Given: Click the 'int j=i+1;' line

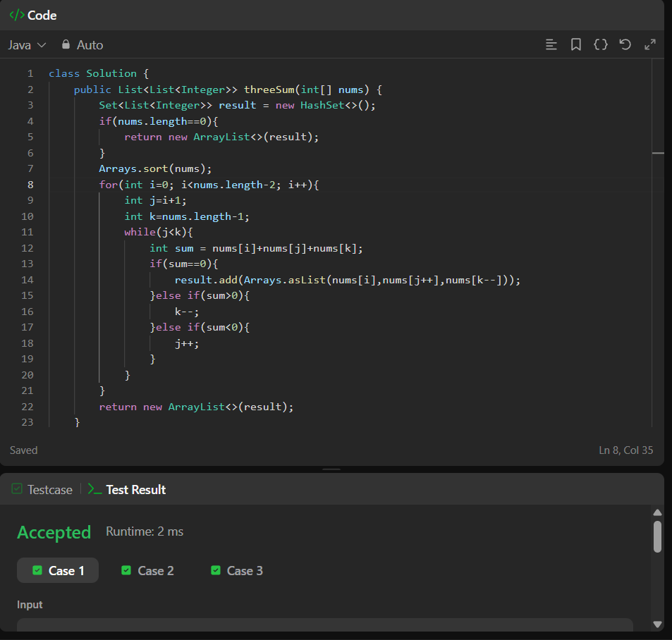Looking at the screenshot, I should (x=155, y=200).
